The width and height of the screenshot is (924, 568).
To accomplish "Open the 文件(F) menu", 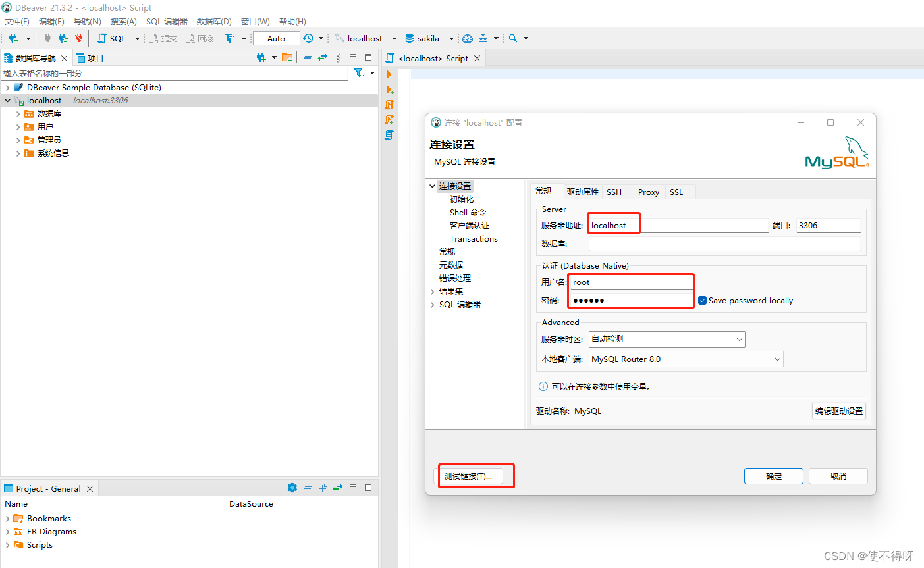I will (x=17, y=21).
